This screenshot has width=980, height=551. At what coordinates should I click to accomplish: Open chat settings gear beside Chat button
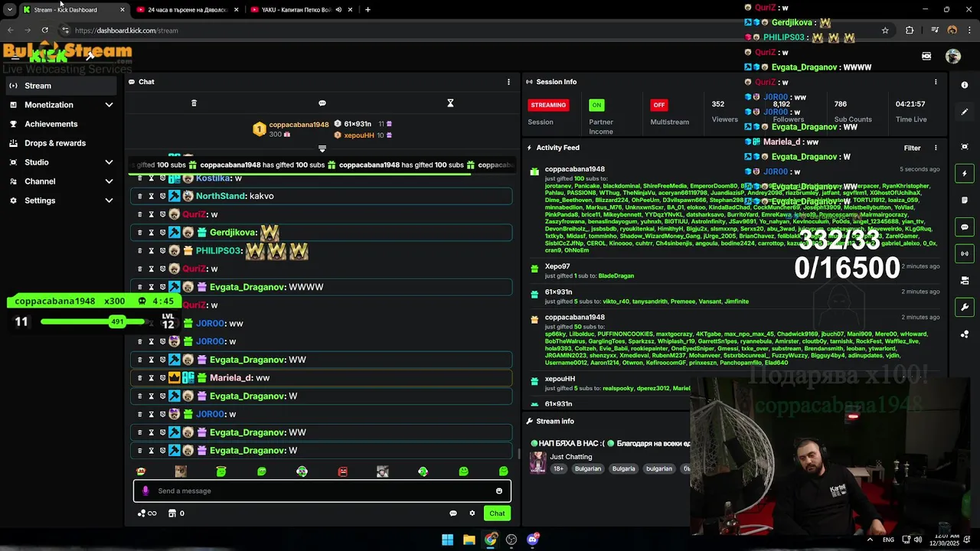coord(472,514)
